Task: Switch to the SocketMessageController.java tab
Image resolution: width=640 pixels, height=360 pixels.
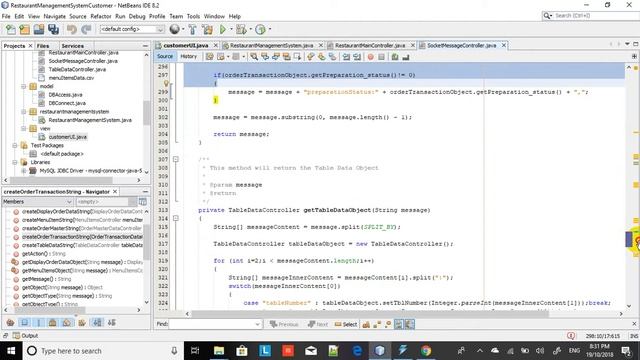Action: (x=462, y=45)
